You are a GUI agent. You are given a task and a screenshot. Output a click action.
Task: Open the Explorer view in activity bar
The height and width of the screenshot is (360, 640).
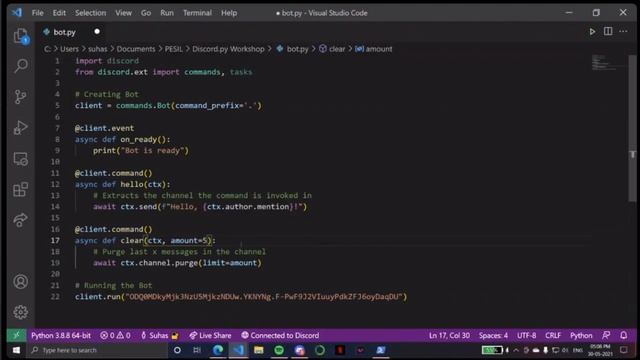21,36
